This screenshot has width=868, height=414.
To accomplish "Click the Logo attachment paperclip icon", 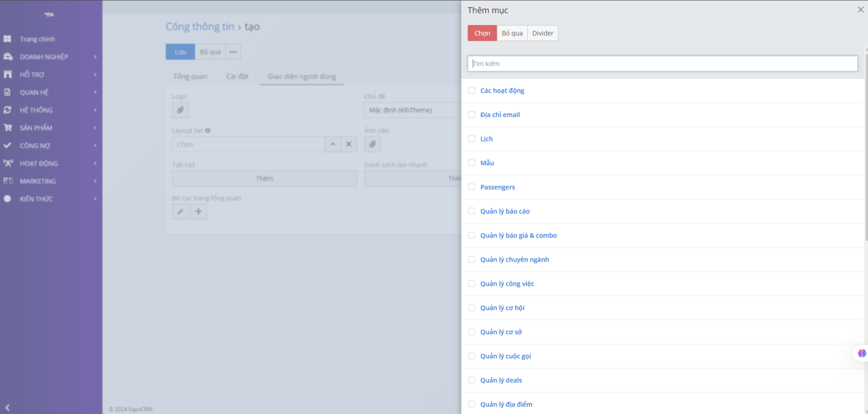I will pos(180,110).
